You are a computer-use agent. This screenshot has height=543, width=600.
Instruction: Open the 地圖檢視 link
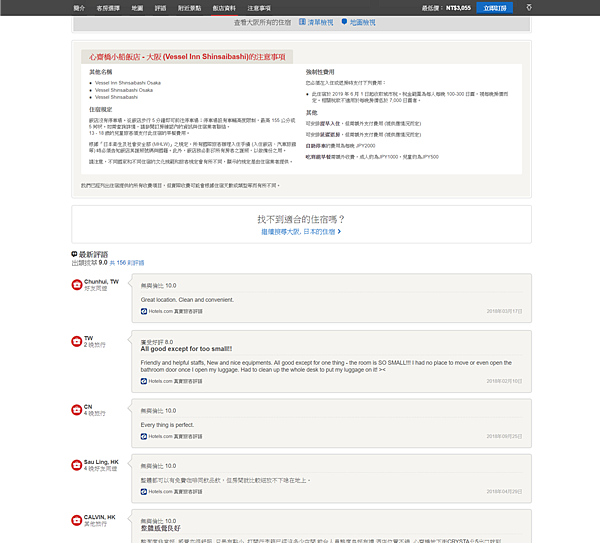(x=362, y=23)
